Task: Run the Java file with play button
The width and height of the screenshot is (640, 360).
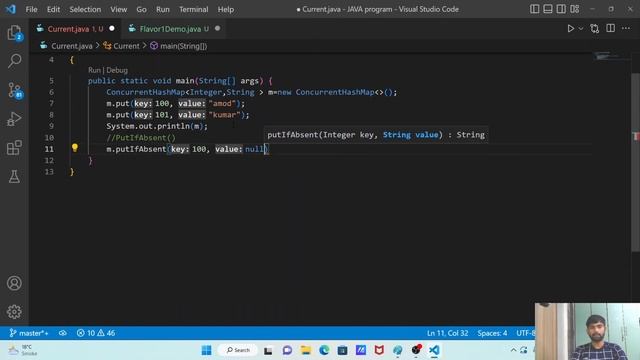Action: click(x=571, y=29)
